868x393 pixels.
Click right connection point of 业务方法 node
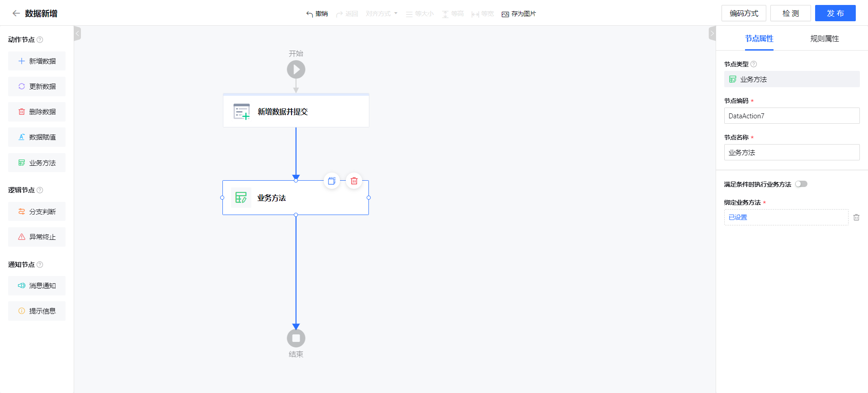coord(369,198)
